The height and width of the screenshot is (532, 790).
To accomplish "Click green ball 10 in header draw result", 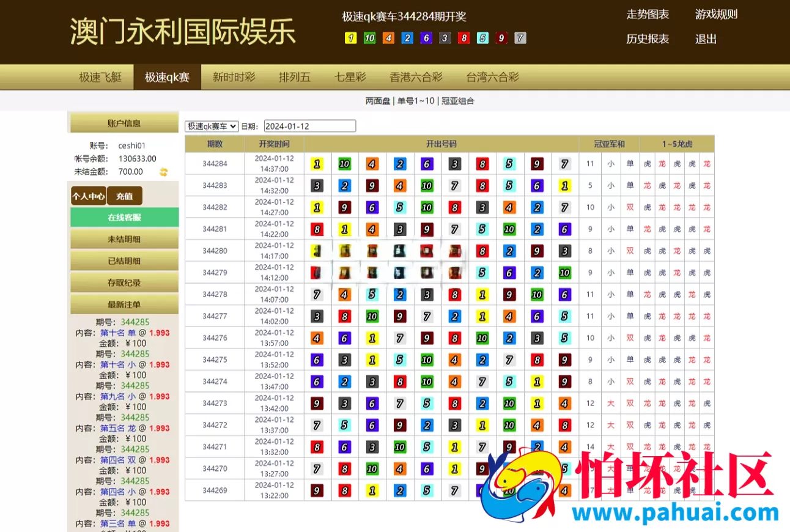I will tap(369, 38).
